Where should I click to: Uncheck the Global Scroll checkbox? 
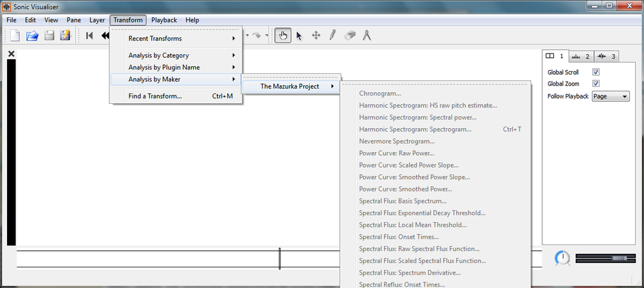pyautogui.click(x=596, y=72)
